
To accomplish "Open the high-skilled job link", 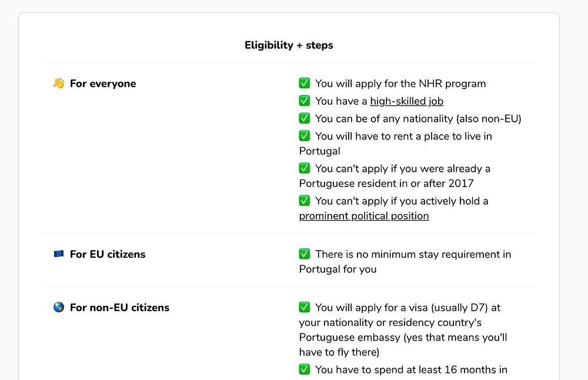I will click(x=406, y=101).
